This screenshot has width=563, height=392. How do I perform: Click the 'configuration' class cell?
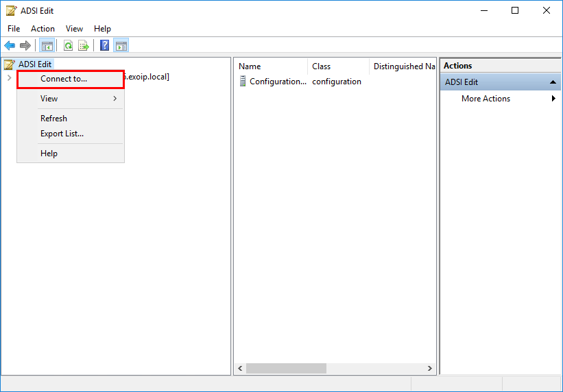pos(337,82)
